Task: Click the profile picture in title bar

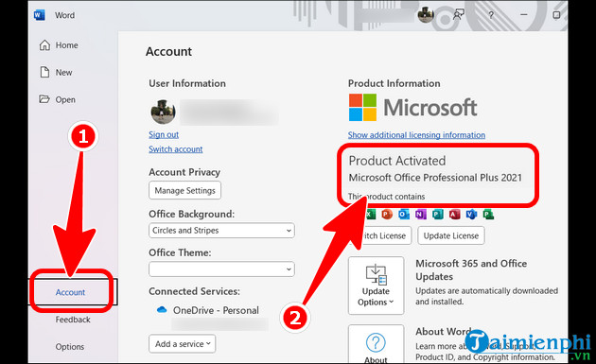Action: click(x=426, y=15)
